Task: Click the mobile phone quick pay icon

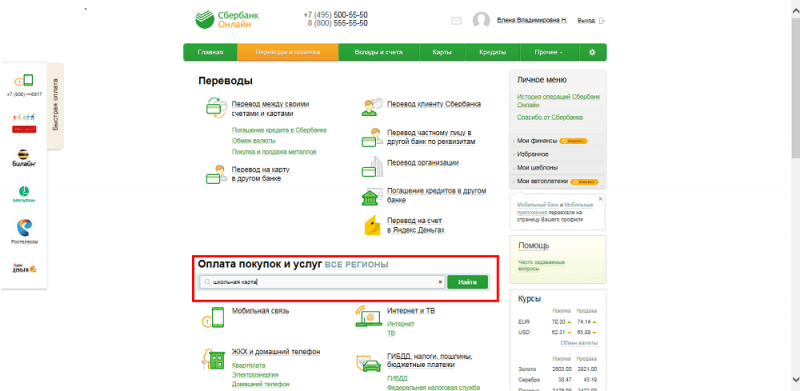Action: pos(24,81)
